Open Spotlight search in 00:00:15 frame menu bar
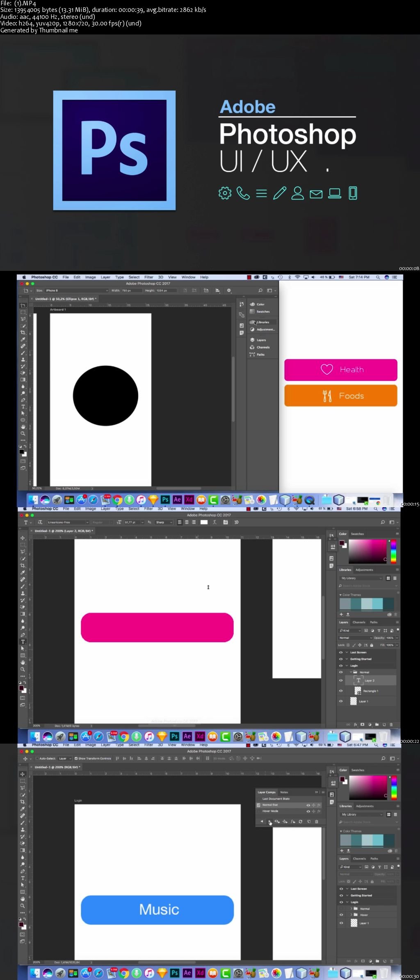The height and width of the screenshot is (980, 420). [x=378, y=277]
